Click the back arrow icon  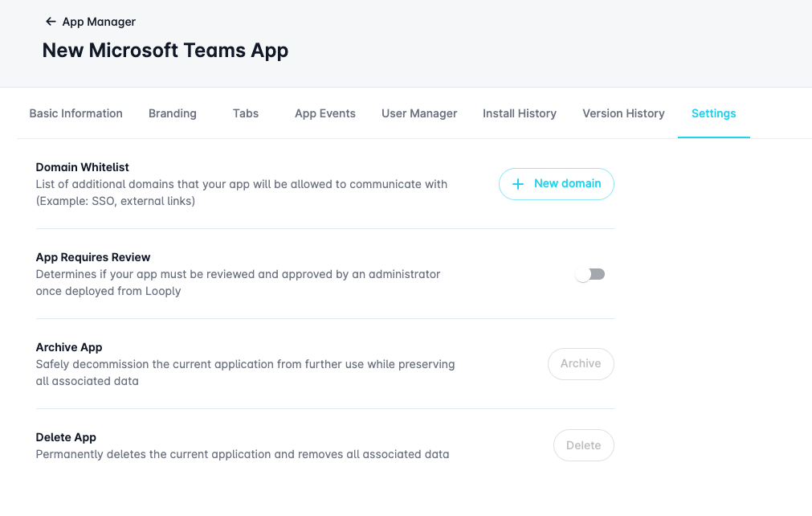coord(51,22)
